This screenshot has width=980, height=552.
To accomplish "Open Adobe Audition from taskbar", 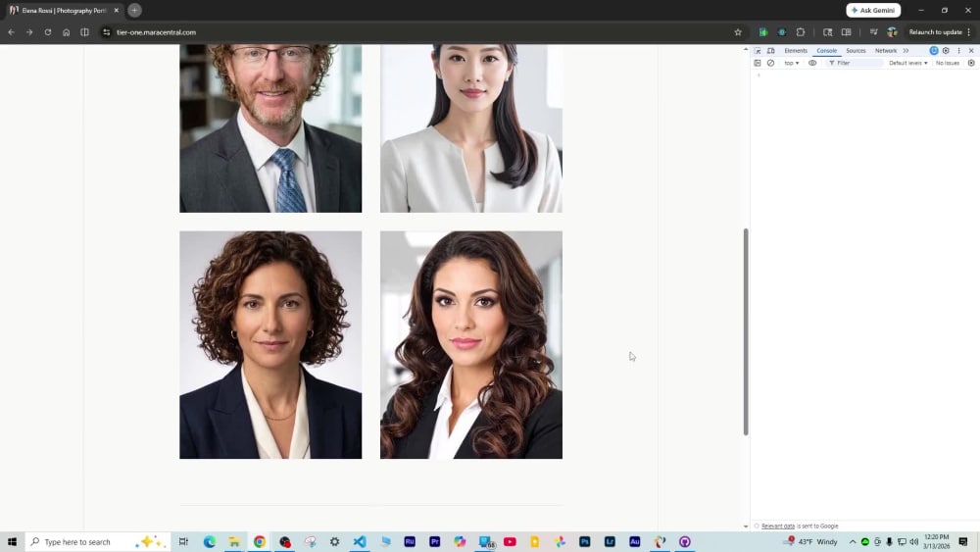I will tap(634, 541).
